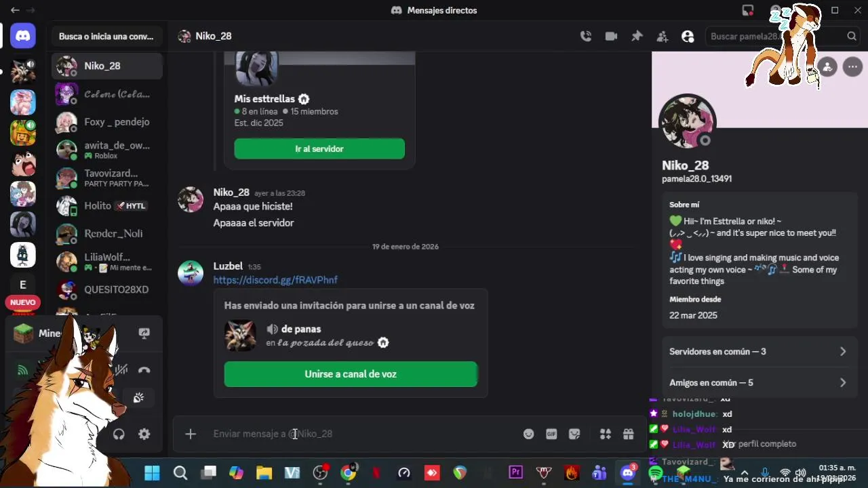
Task: Click the Mis esttrellas server thumbnail
Action: pos(256,68)
